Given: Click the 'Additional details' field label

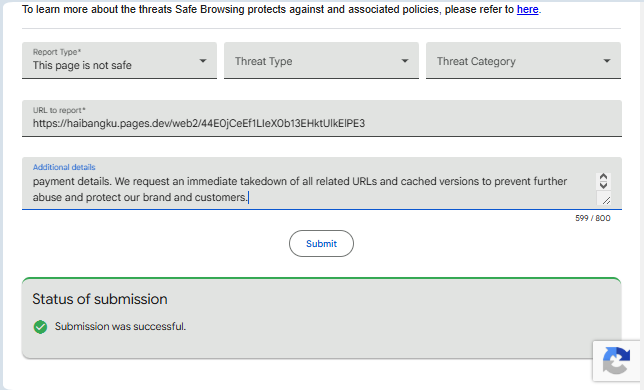Looking at the screenshot, I should point(64,167).
